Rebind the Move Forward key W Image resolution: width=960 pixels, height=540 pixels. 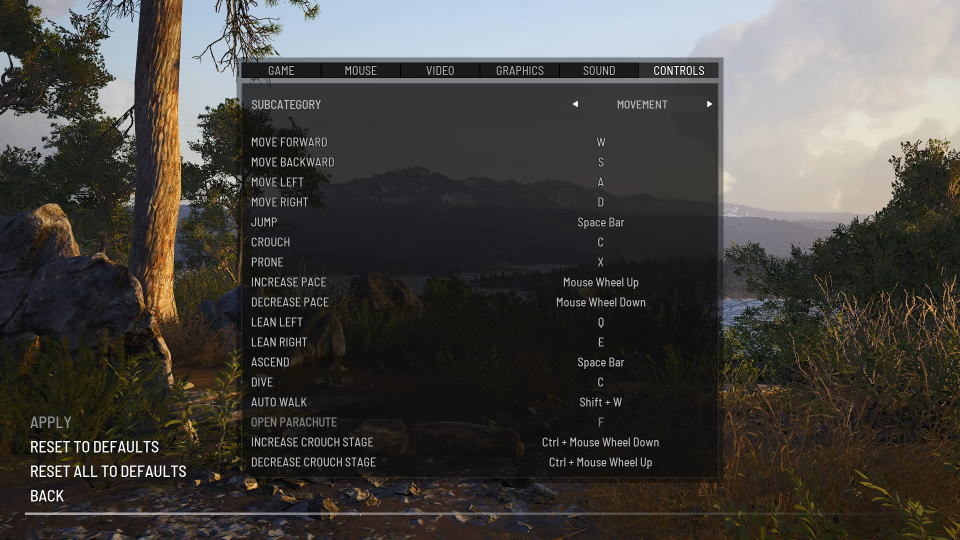tap(601, 142)
